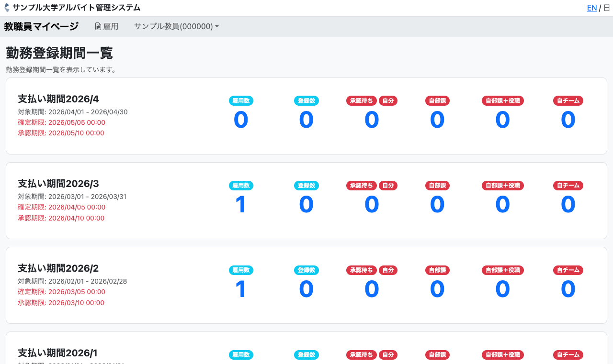This screenshot has height=364, width=613.
Task: Click the 自部課 badge in the 2026/4 card
Action: coord(437,100)
